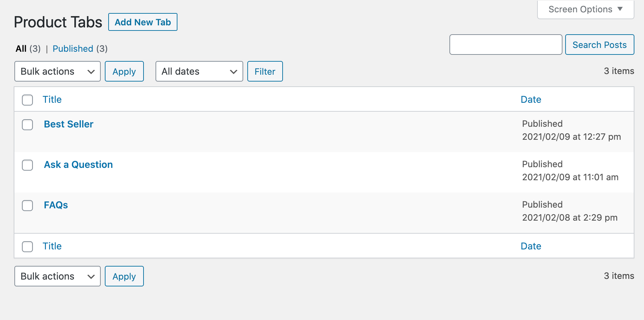Click the Add New Tab button
The width and height of the screenshot is (644, 320).
click(x=143, y=22)
